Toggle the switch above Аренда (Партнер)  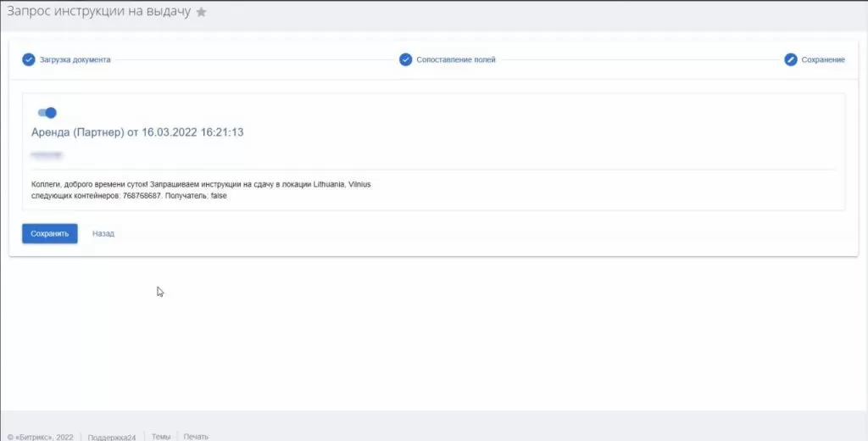click(47, 113)
